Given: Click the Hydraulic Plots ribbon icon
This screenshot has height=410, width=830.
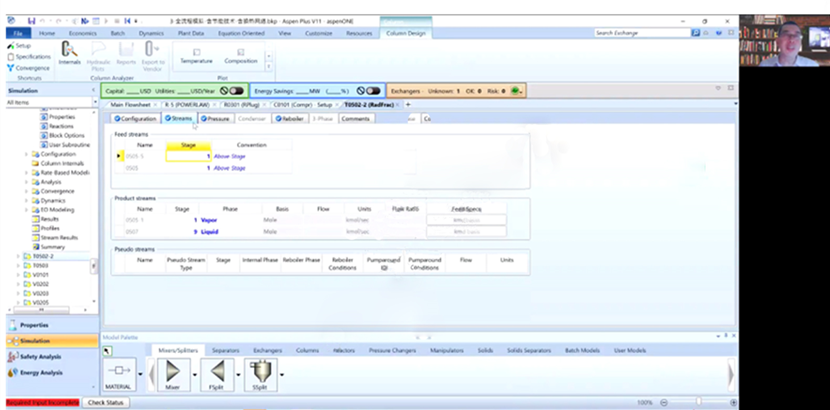Looking at the screenshot, I should (x=98, y=56).
